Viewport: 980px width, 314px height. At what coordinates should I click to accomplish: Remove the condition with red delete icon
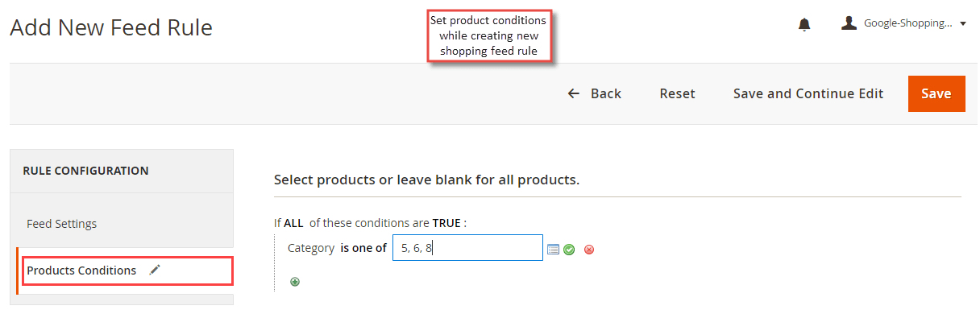tap(589, 250)
